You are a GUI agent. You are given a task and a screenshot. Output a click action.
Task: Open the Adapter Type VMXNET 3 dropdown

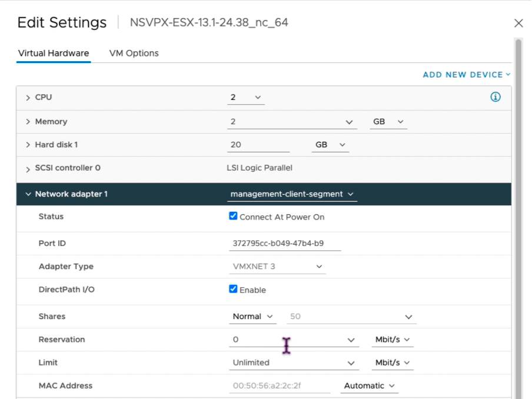pos(277,267)
